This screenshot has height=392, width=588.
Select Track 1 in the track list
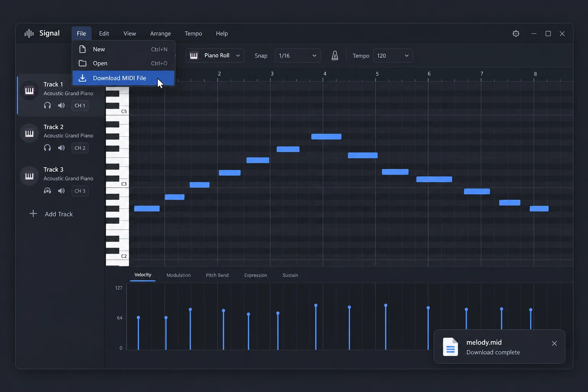tap(60, 95)
